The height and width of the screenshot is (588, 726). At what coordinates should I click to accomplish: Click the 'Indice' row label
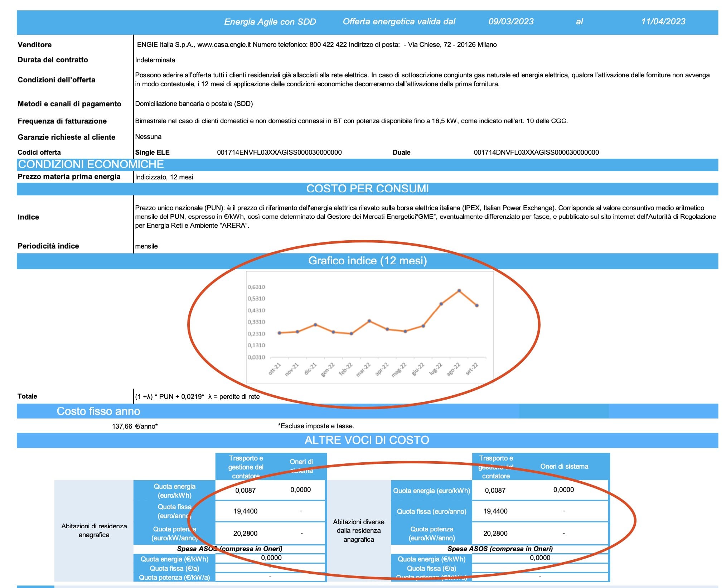tap(28, 217)
